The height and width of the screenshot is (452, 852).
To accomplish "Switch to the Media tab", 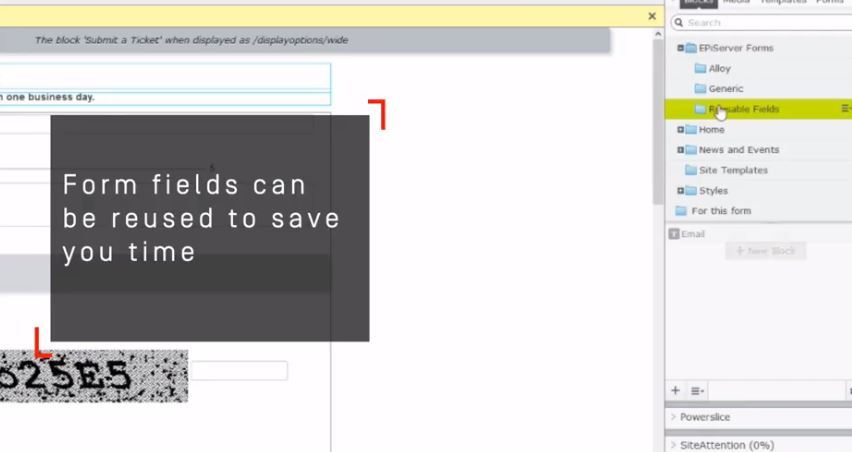I will coord(735,2).
